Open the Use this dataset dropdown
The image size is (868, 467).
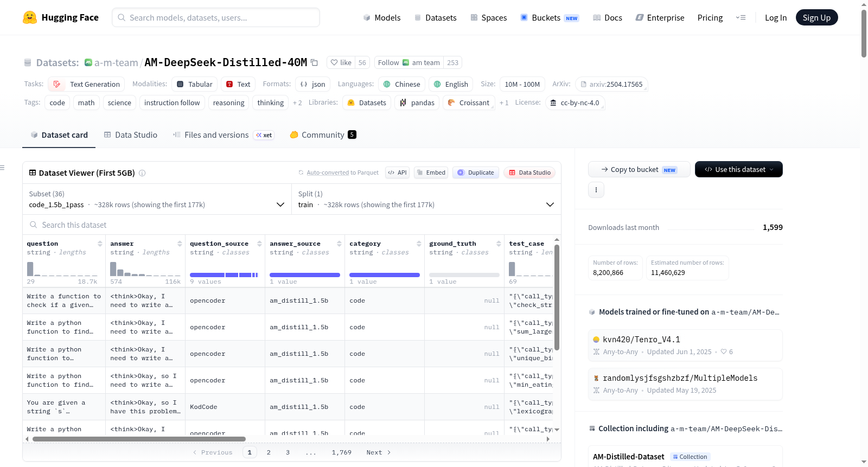(739, 169)
